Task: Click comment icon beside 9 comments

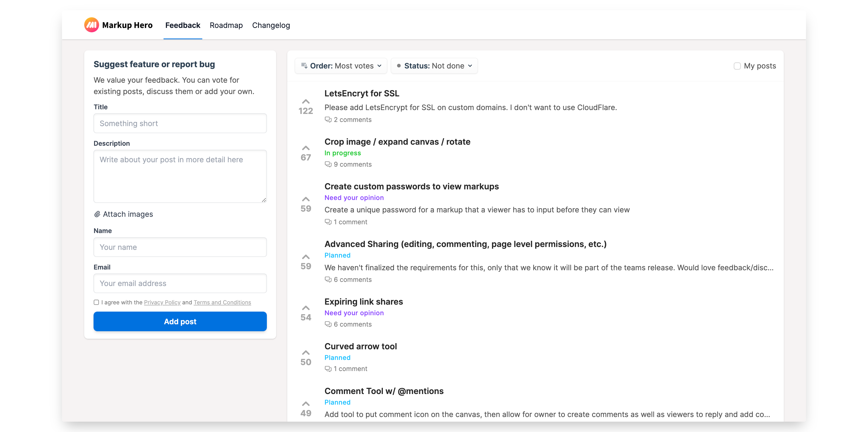Action: [x=328, y=164]
